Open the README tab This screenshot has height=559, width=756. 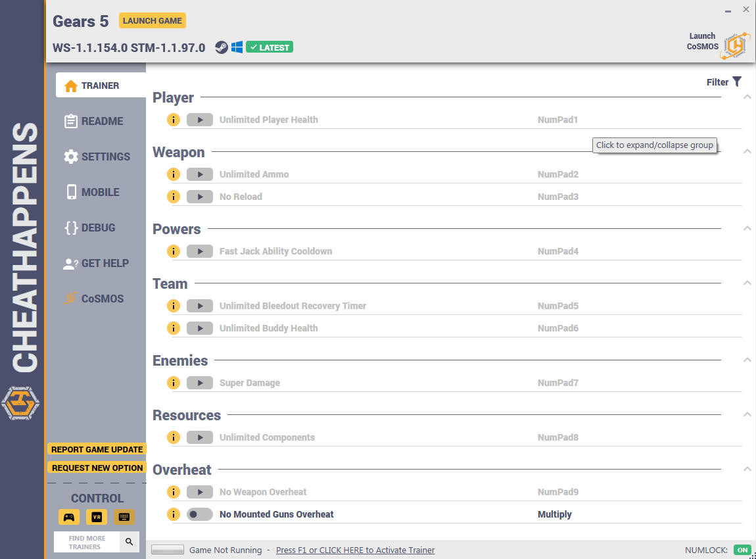[94, 121]
